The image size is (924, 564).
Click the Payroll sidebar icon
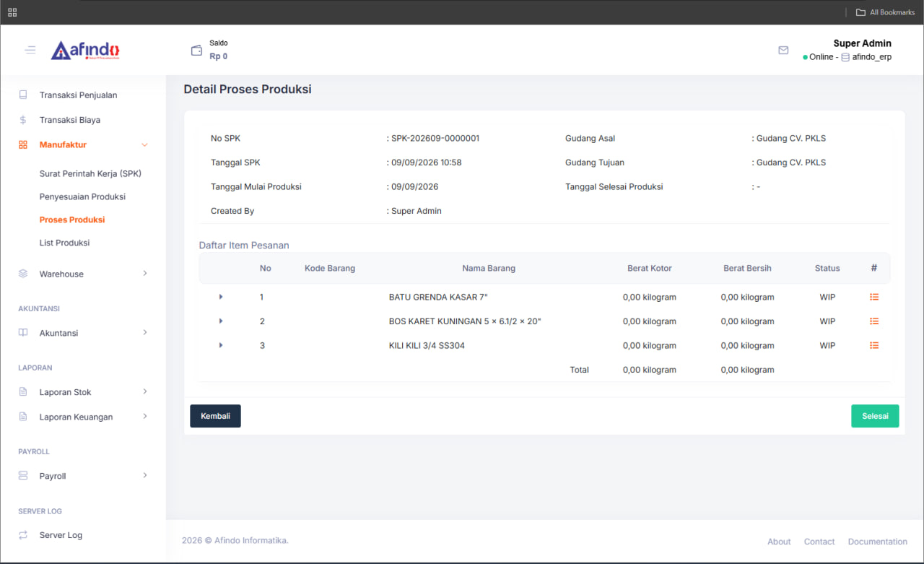tap(23, 476)
